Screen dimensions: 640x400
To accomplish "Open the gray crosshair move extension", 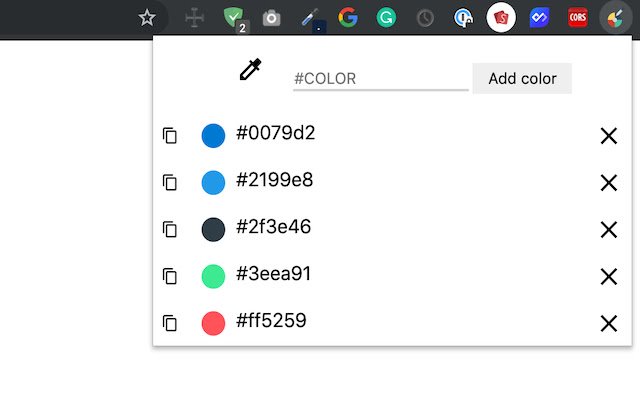I will click(x=194, y=18).
